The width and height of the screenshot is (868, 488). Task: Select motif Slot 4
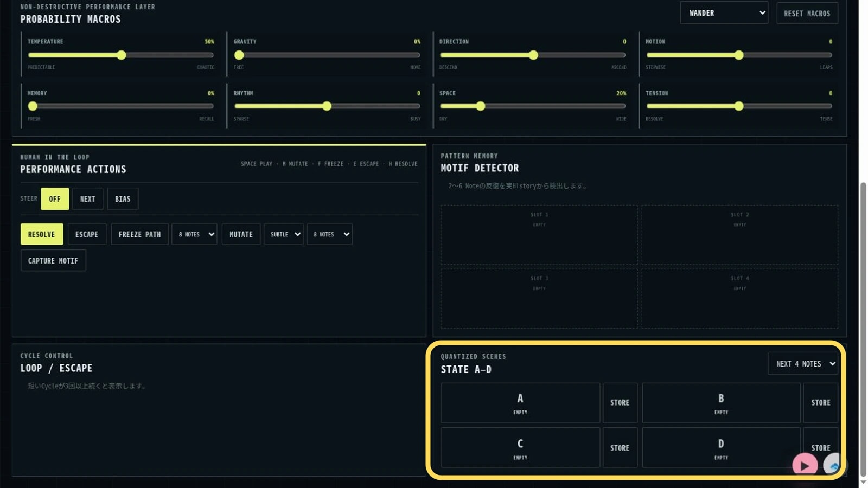tap(739, 298)
